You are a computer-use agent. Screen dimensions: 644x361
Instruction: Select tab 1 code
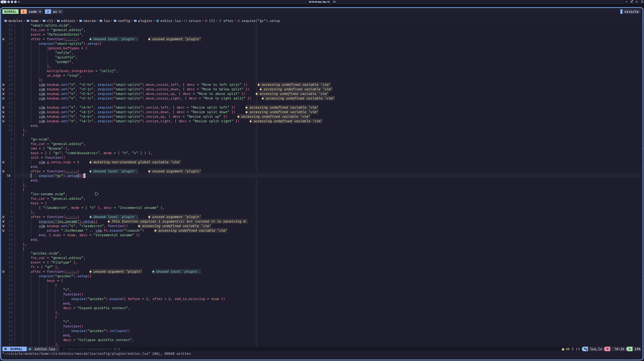pyautogui.click(x=32, y=11)
